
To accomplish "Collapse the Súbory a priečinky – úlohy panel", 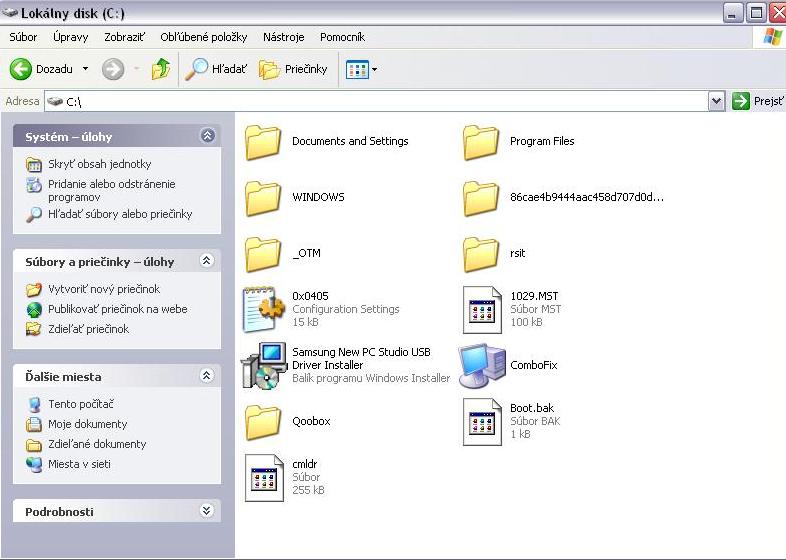I will pyautogui.click(x=207, y=260).
